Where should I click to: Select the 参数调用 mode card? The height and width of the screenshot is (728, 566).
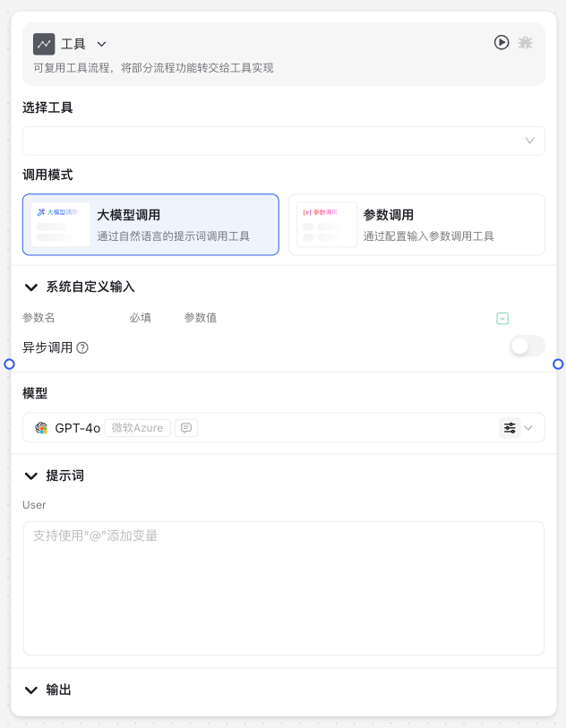coord(416,225)
